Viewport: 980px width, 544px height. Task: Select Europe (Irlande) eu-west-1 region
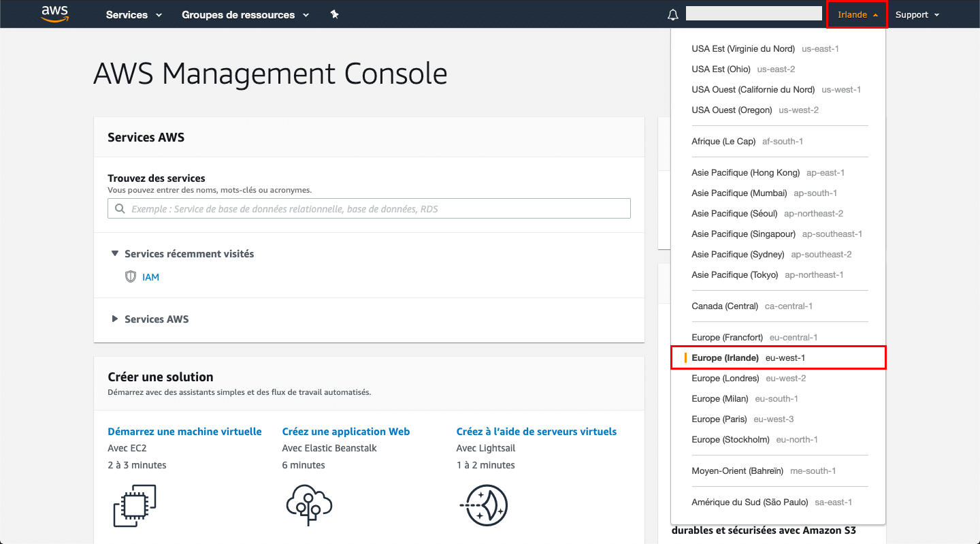click(x=778, y=358)
